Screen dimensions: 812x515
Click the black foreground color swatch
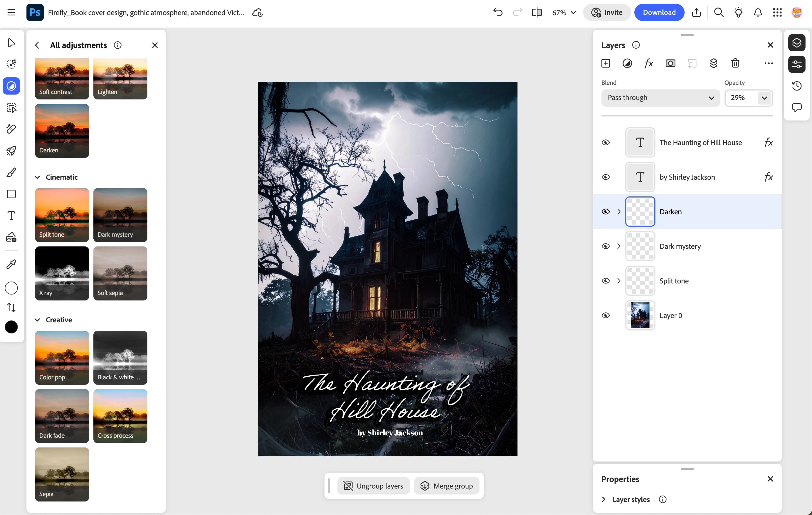(11, 327)
